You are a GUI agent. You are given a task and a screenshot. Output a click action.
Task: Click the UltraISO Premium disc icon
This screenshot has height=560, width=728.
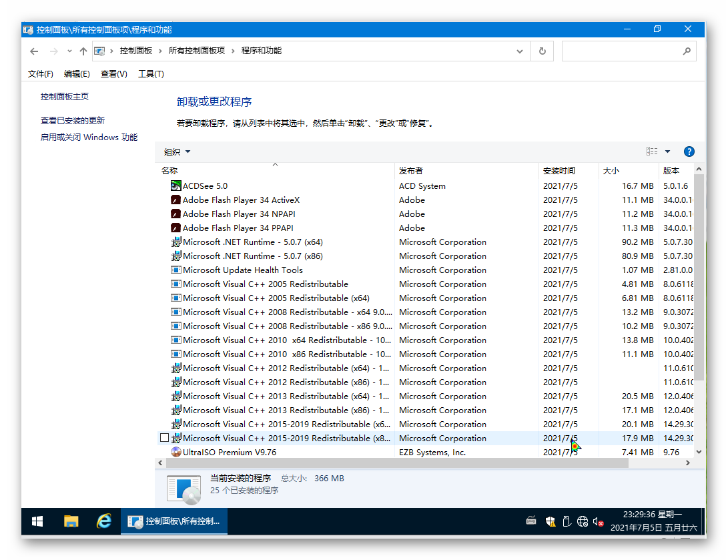pyautogui.click(x=176, y=453)
